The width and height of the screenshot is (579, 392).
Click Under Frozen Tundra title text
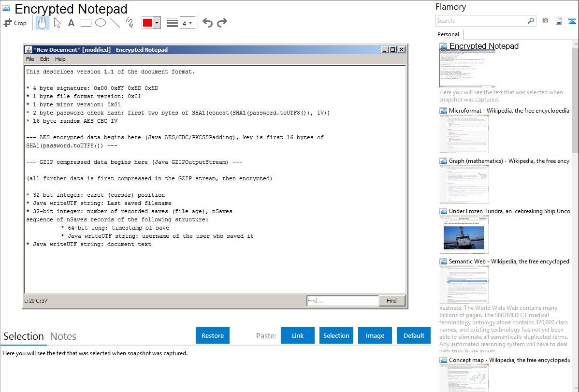pos(509,211)
